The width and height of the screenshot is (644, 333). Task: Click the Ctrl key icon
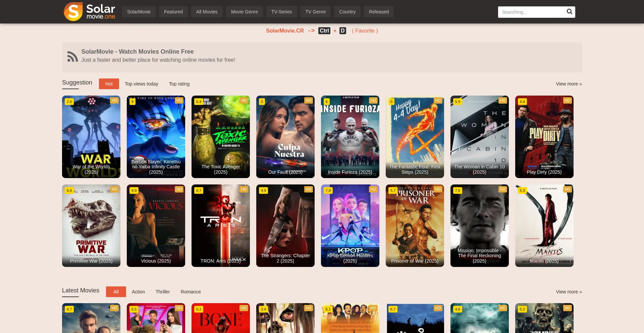click(x=324, y=31)
